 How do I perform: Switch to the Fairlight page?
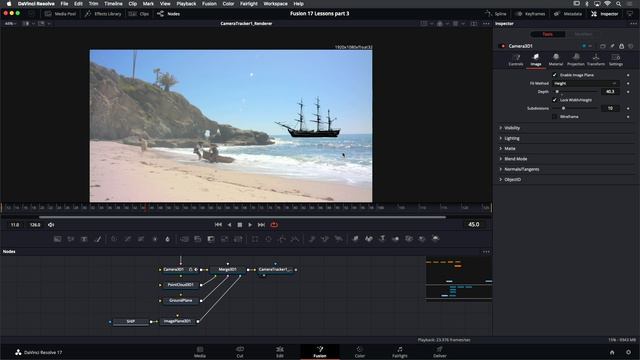400,352
